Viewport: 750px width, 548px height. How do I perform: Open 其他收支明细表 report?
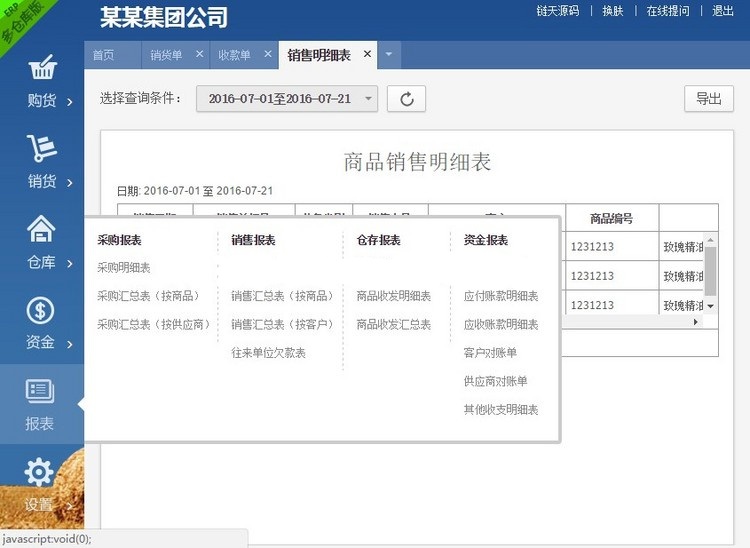click(x=501, y=410)
